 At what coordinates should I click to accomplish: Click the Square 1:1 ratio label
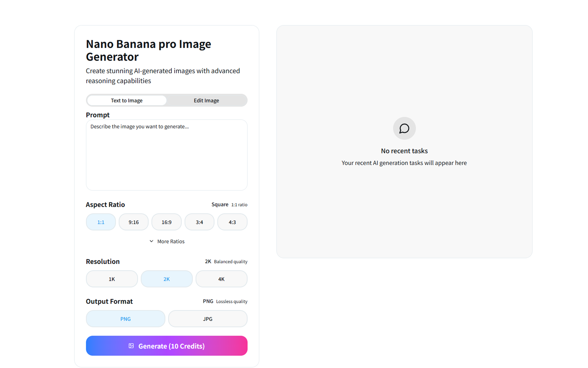point(229,204)
